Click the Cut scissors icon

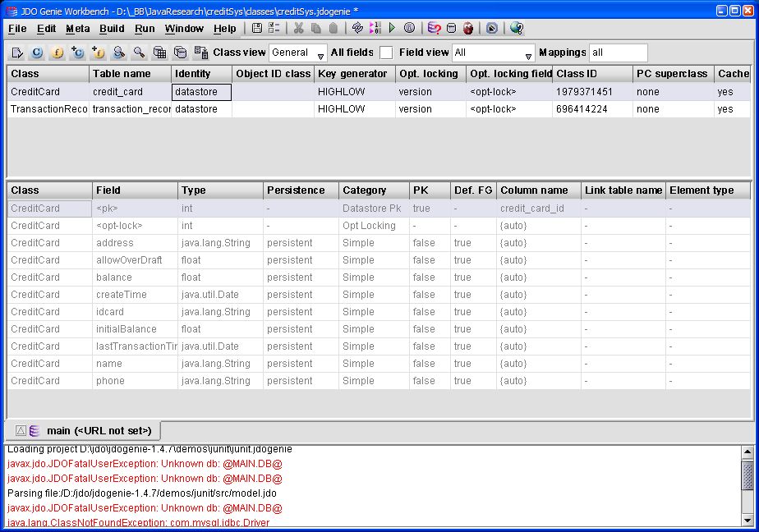click(299, 28)
